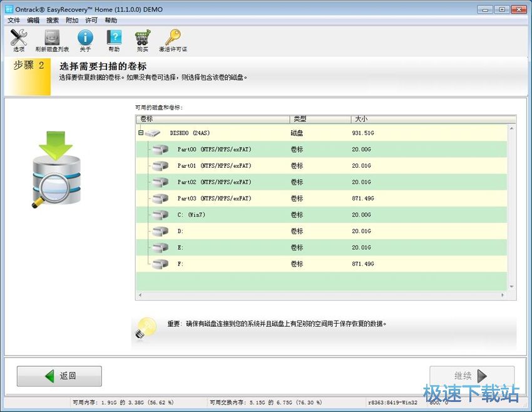
Task: Open the 关于 about info icon
Action: [x=85, y=38]
